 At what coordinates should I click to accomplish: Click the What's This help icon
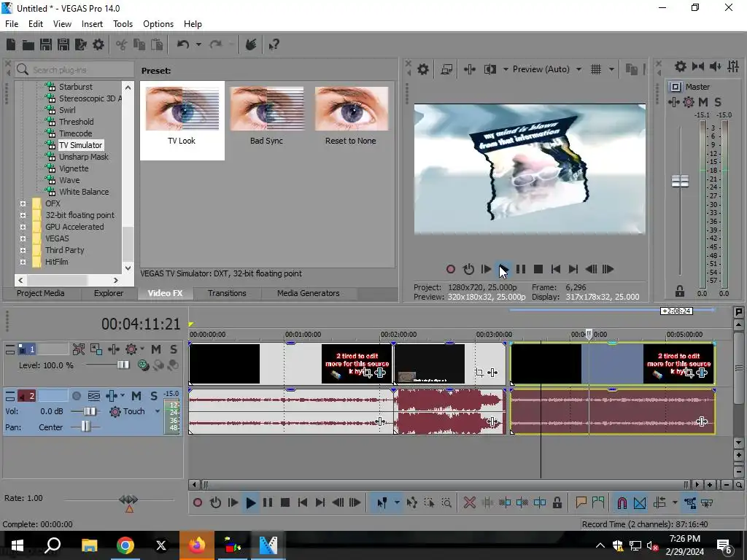coord(274,44)
